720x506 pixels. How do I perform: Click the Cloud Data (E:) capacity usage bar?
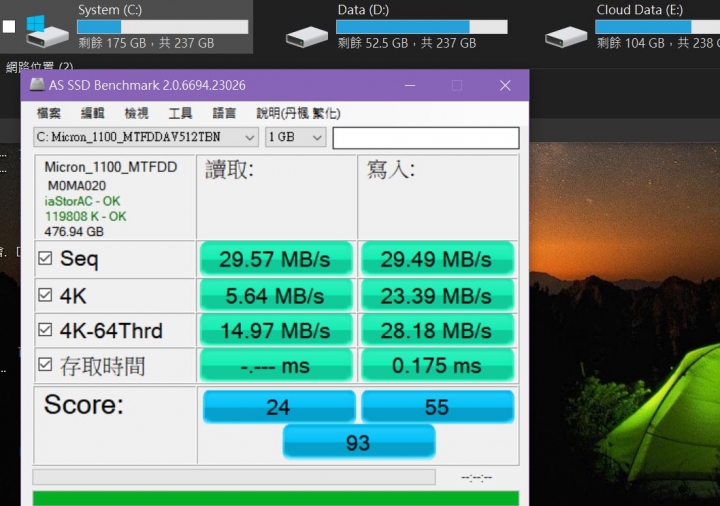(x=658, y=27)
